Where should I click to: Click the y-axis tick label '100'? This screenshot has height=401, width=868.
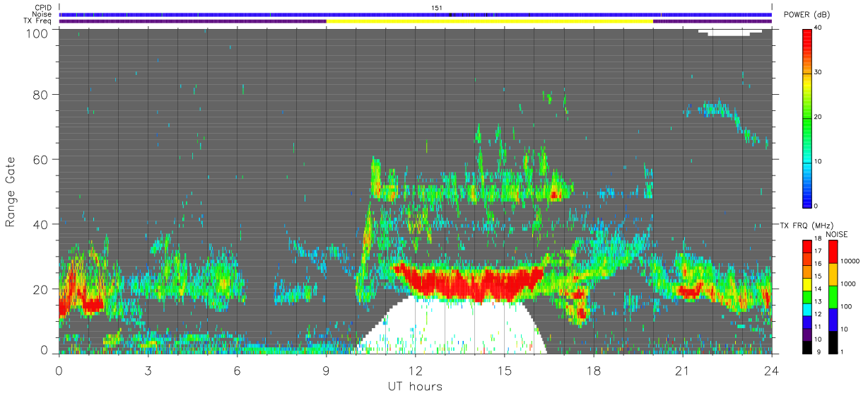pos(38,33)
